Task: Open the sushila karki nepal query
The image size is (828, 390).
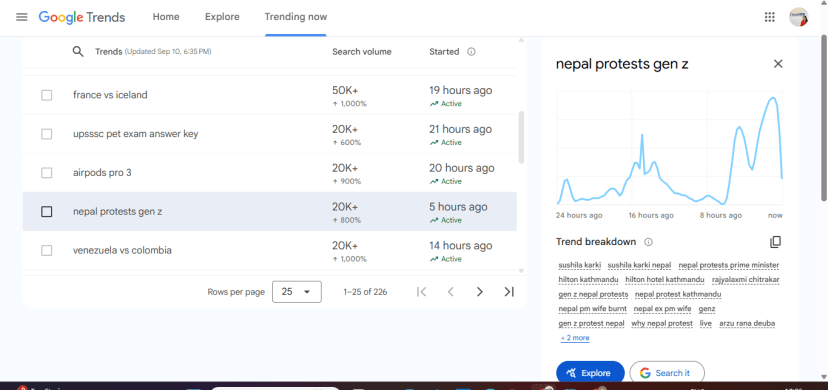Action: tap(639, 265)
